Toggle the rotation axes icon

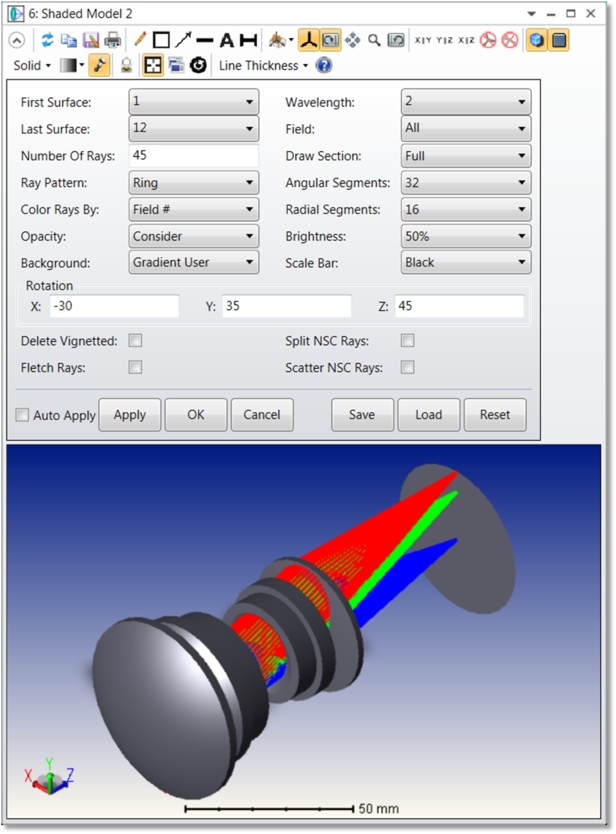(x=309, y=40)
